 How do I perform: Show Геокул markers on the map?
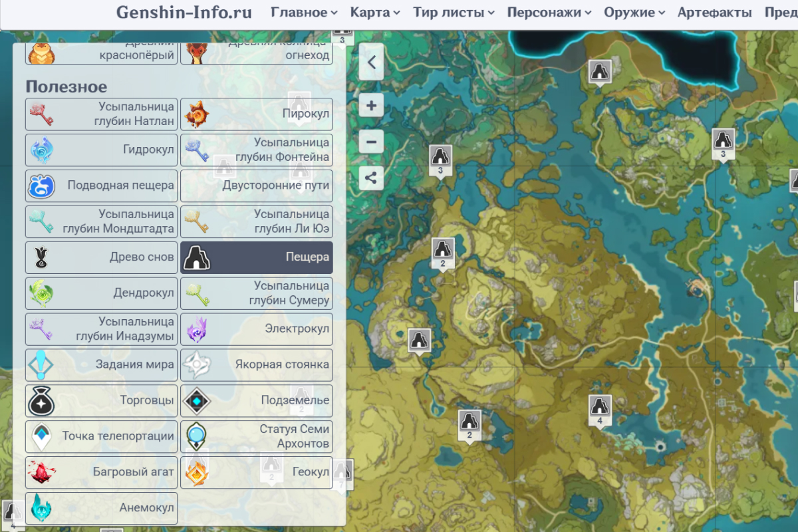pyautogui.click(x=257, y=473)
